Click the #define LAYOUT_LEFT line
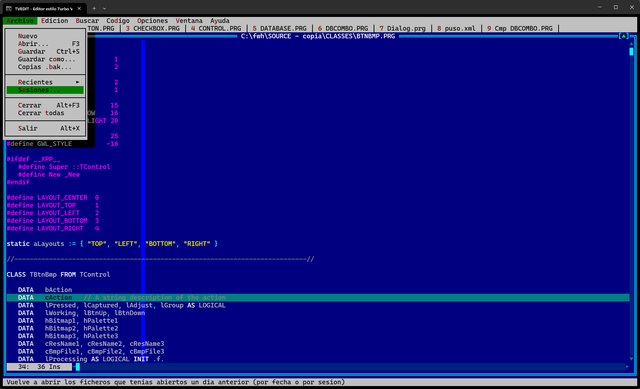 tap(53, 213)
